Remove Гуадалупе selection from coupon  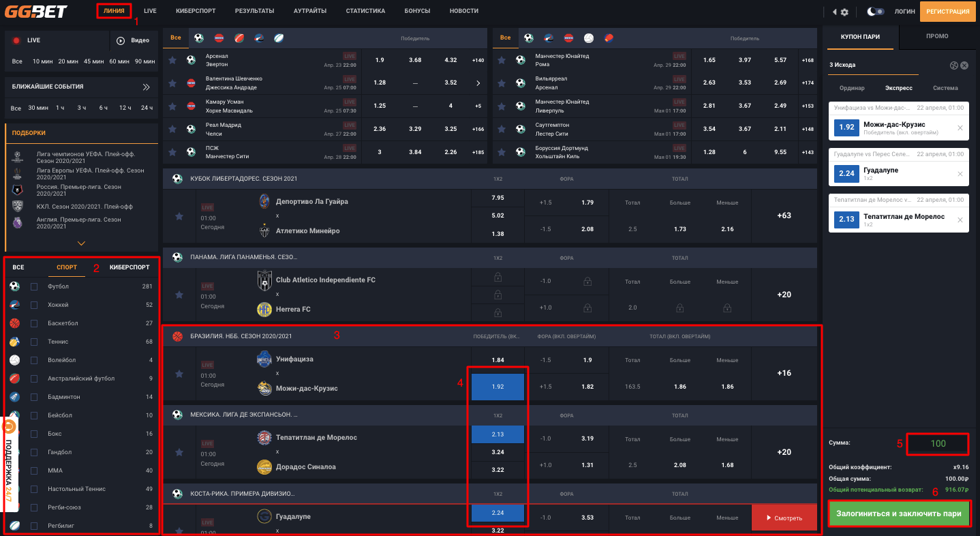pos(960,174)
